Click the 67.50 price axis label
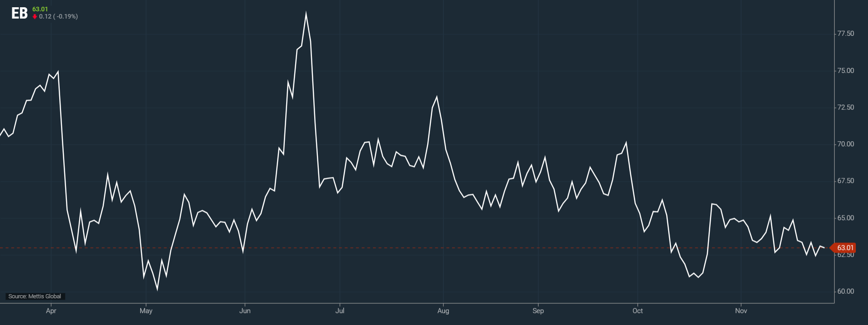868x325 pixels. (x=845, y=181)
